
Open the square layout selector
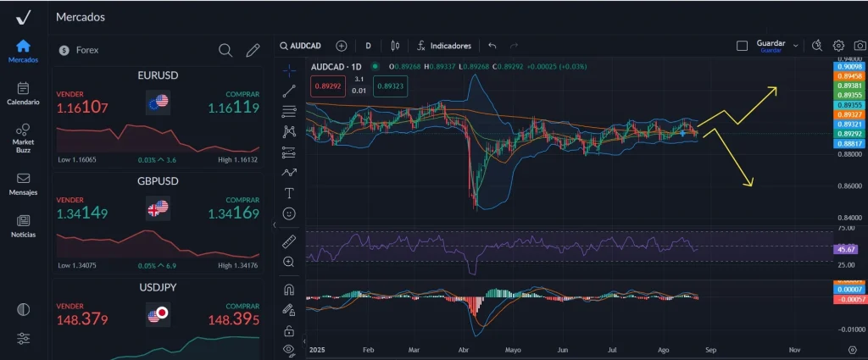(x=742, y=46)
